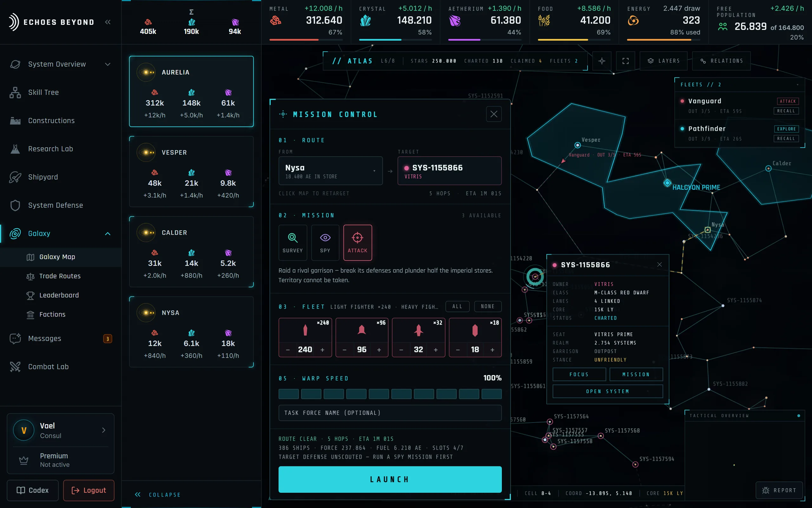This screenshot has width=812, height=508.
Task: Collapse the Galaxy menu section
Action: [x=108, y=233]
